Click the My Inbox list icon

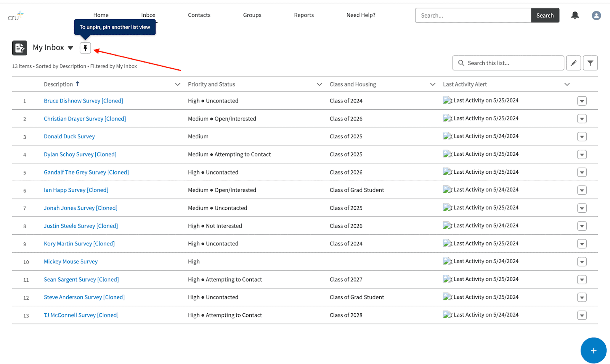(19, 48)
